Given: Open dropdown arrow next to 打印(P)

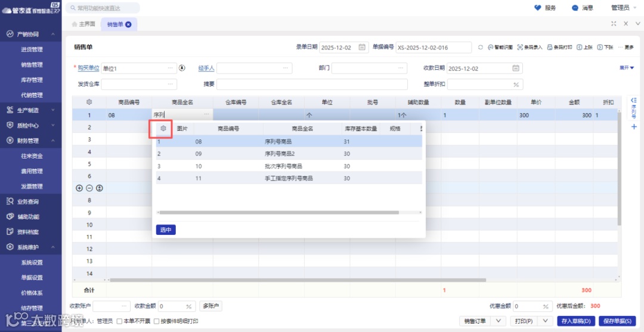Looking at the screenshot, I should [x=546, y=321].
